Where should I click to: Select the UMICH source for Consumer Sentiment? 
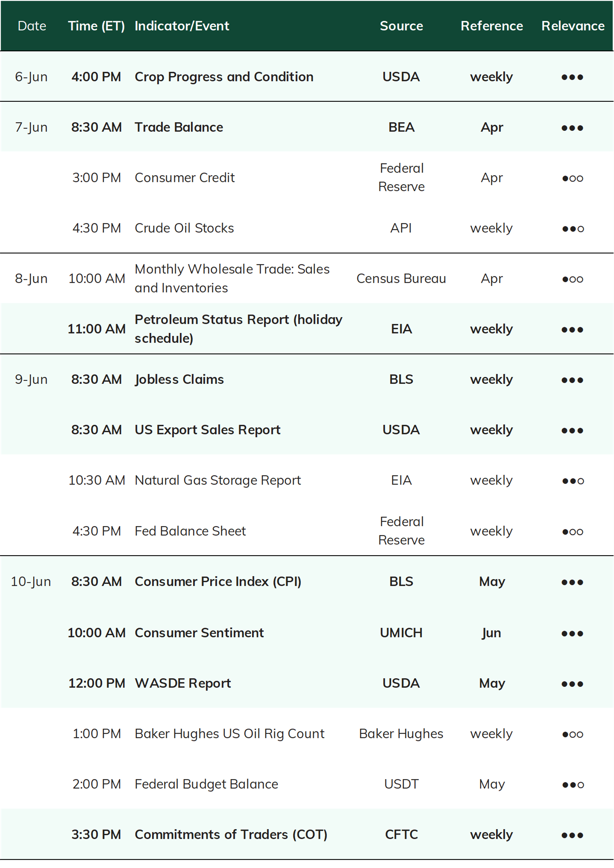tap(401, 633)
